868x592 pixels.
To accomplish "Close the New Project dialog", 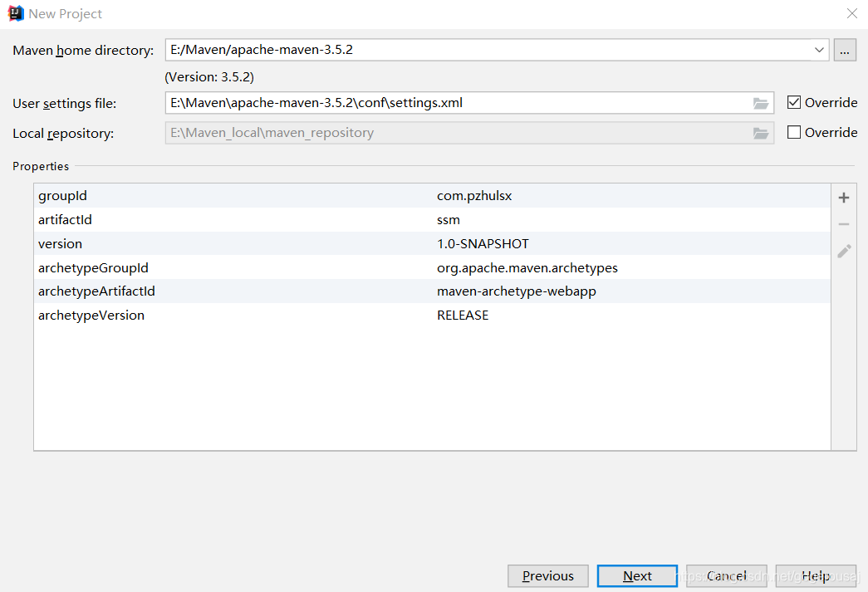I will (852, 13).
